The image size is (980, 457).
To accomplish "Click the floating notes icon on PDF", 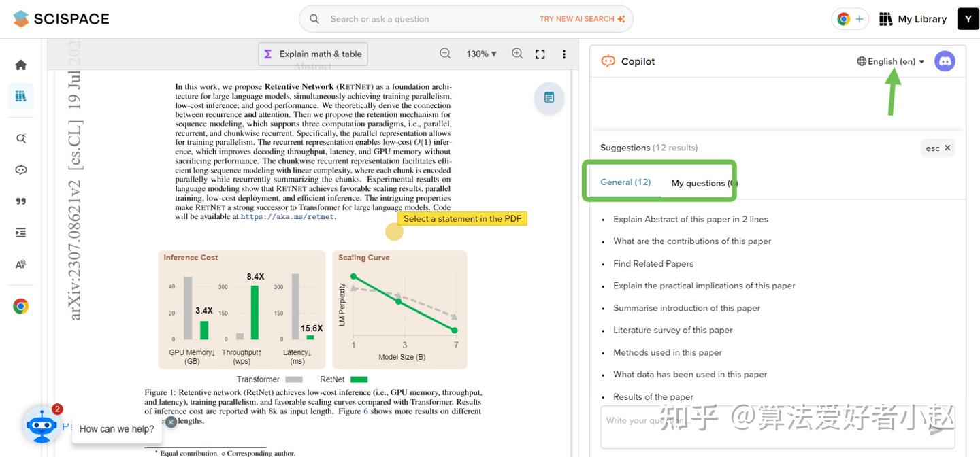I will click(549, 97).
